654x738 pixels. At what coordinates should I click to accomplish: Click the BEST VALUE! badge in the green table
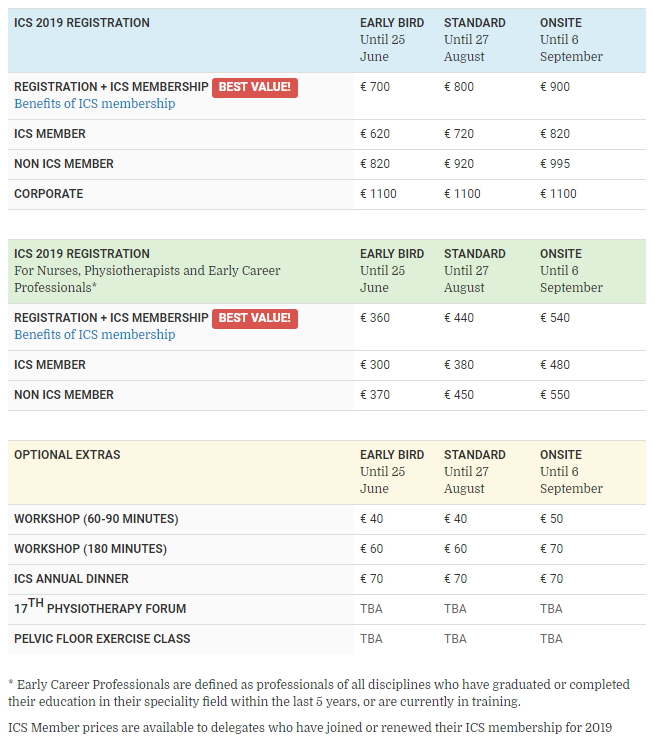click(255, 319)
